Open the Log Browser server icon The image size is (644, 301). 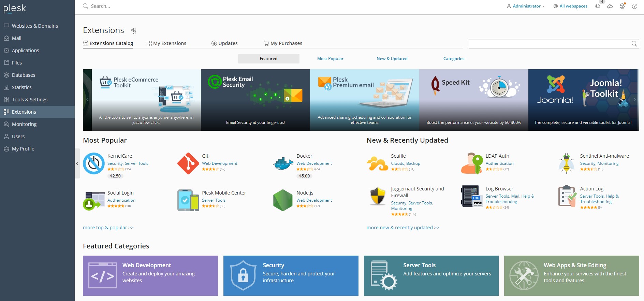472,196
